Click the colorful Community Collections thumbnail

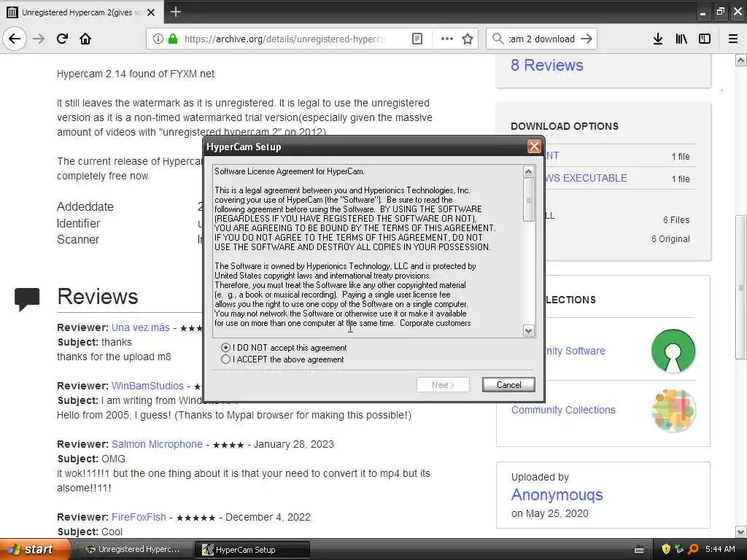[x=673, y=411]
